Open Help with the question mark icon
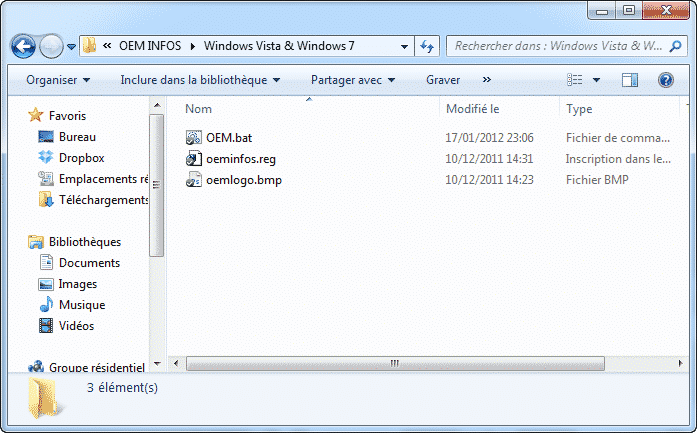 coord(665,80)
